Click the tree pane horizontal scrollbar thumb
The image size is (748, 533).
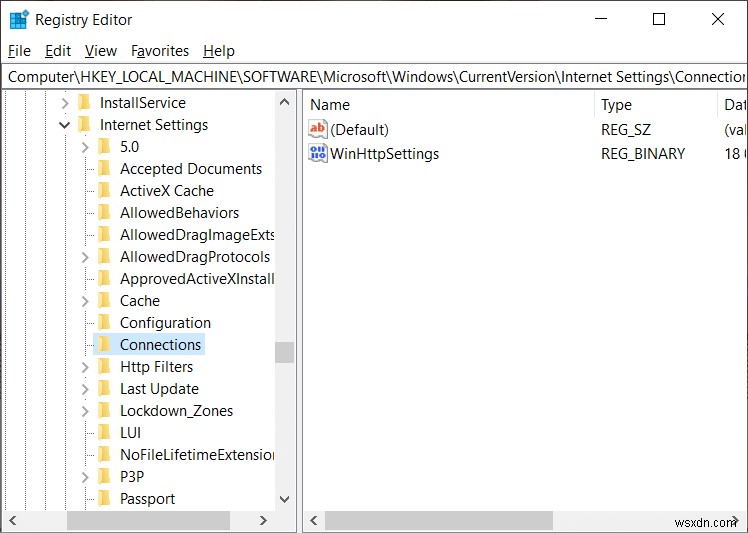coord(148,520)
